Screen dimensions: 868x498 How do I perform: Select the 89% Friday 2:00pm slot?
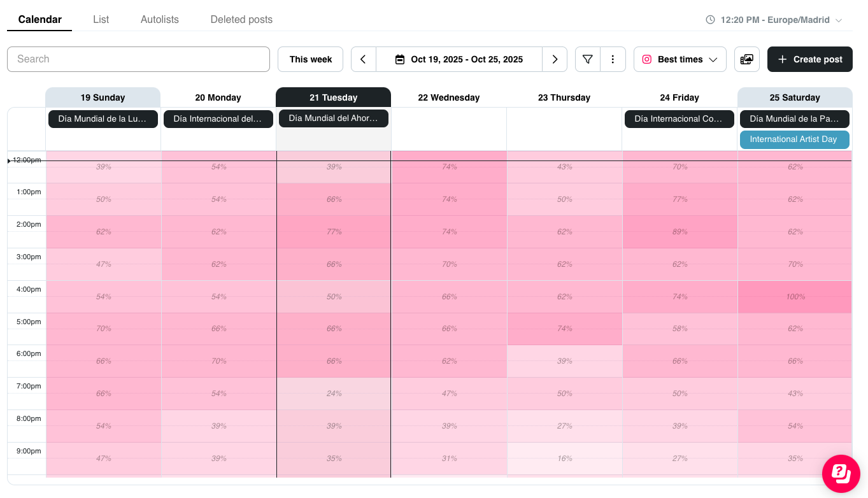coord(679,232)
